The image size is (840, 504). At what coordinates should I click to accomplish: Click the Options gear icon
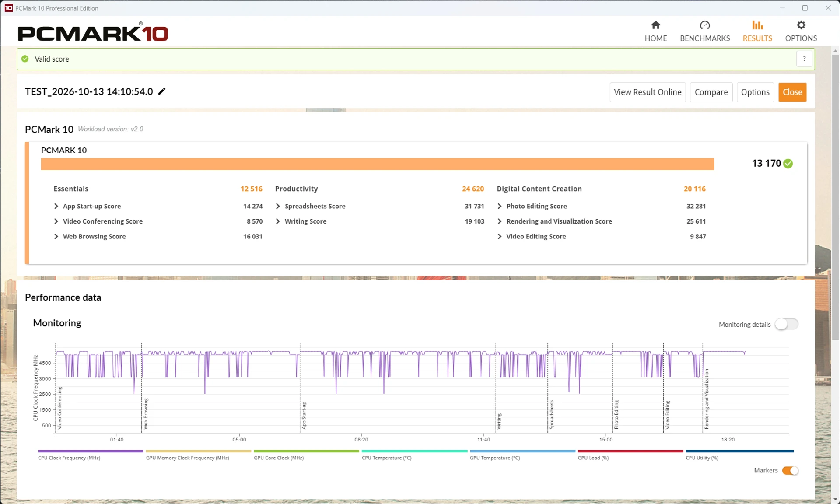click(801, 25)
